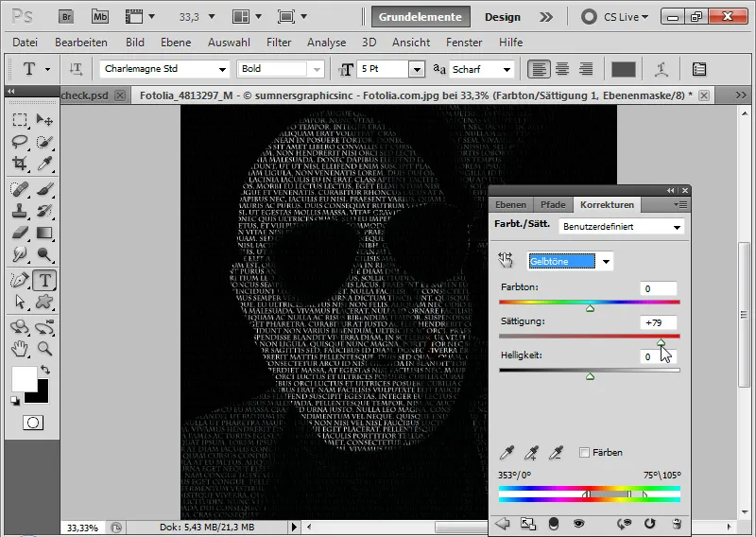Show more workspaces chevron
The width and height of the screenshot is (756, 537).
click(x=546, y=17)
